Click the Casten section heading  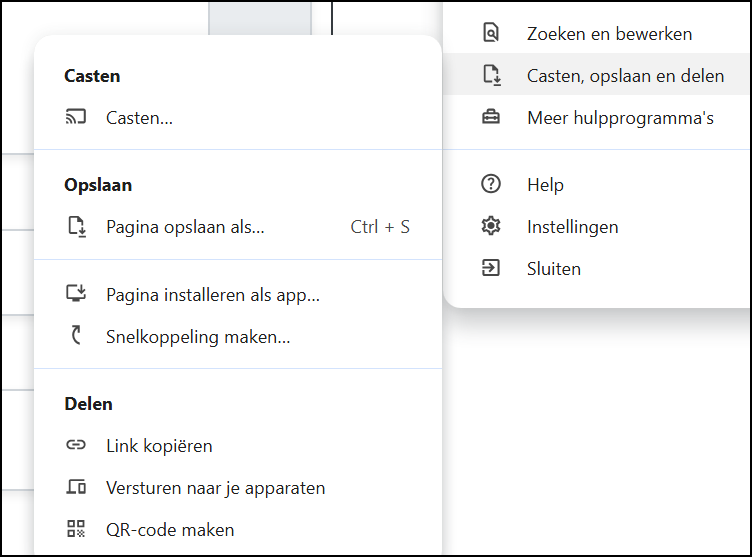click(92, 76)
